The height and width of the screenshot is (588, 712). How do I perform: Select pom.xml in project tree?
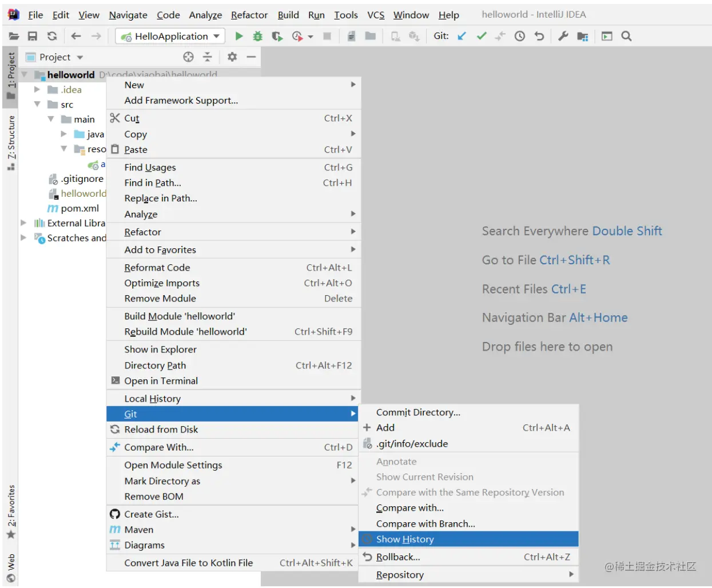coord(73,208)
